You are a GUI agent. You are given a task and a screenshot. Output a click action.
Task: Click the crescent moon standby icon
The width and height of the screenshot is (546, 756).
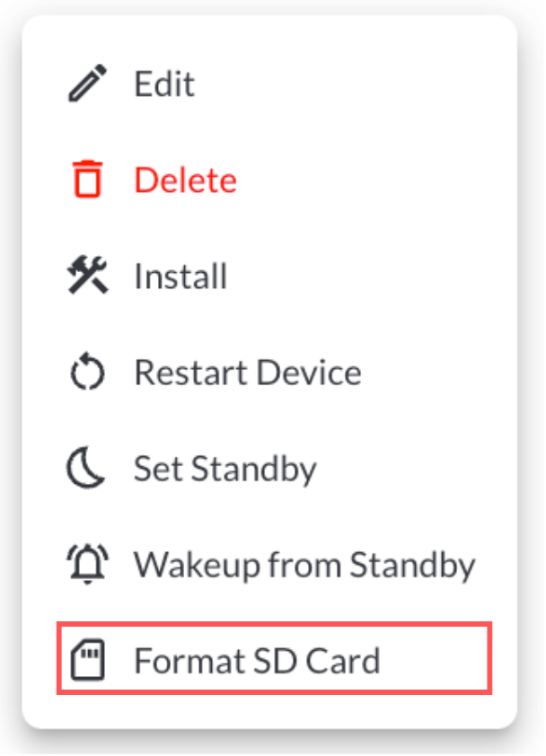(x=88, y=469)
